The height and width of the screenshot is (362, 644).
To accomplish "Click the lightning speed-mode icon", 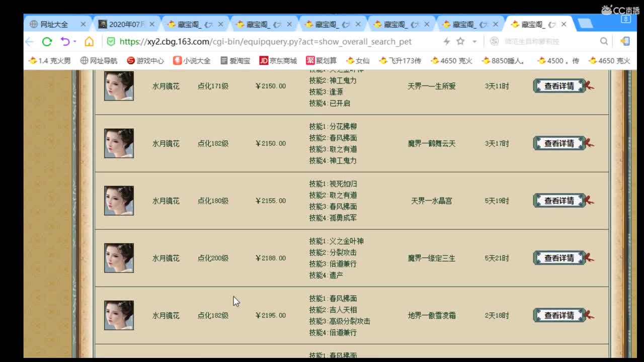I will [446, 42].
